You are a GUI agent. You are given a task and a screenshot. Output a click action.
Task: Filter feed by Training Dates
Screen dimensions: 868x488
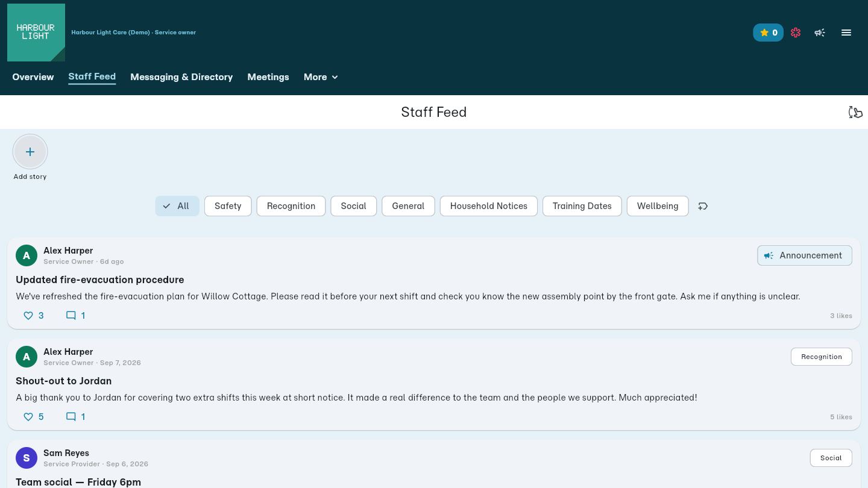(582, 206)
